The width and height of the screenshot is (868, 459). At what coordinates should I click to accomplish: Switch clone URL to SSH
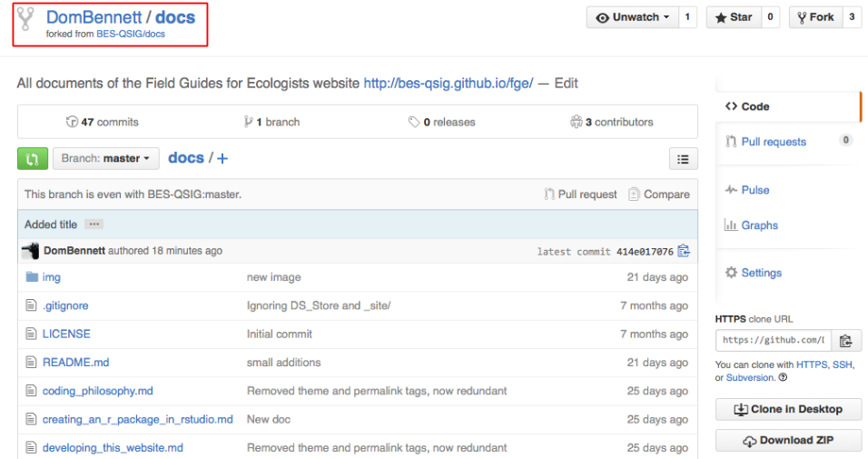coord(843,364)
